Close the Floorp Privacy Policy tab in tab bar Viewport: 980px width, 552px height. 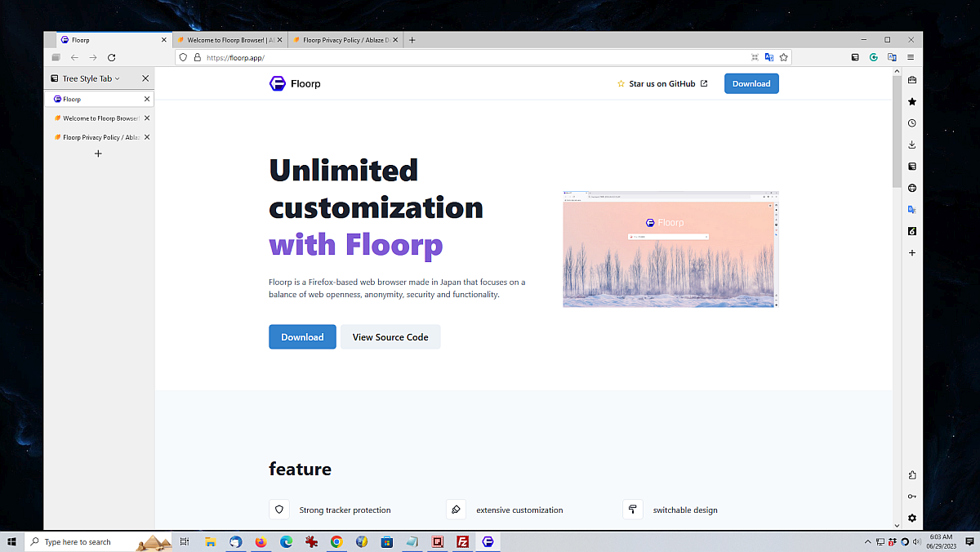point(397,40)
